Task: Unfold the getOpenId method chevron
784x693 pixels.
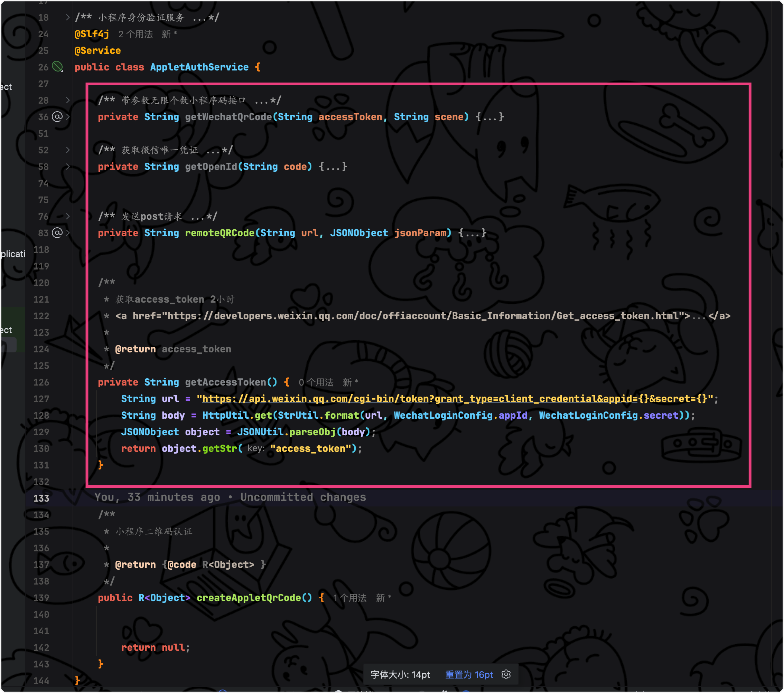Action: pos(68,167)
